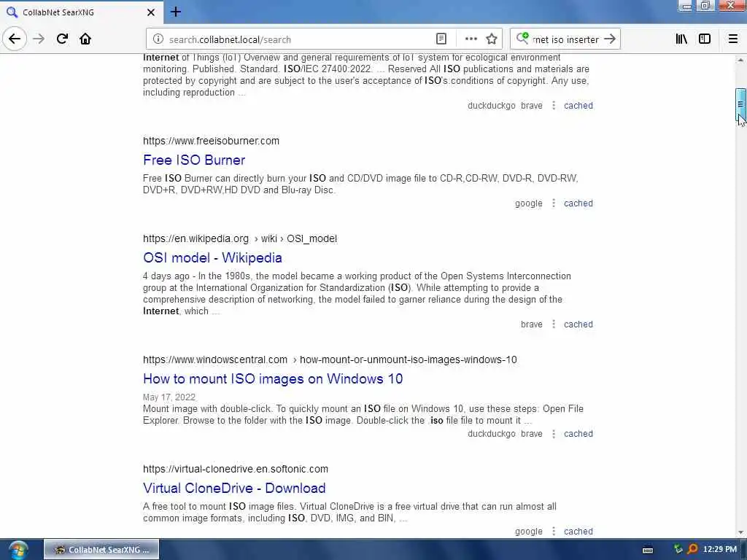Image resolution: width=747 pixels, height=560 pixels.
Task: Show the browser sidebar
Action: click(705, 39)
